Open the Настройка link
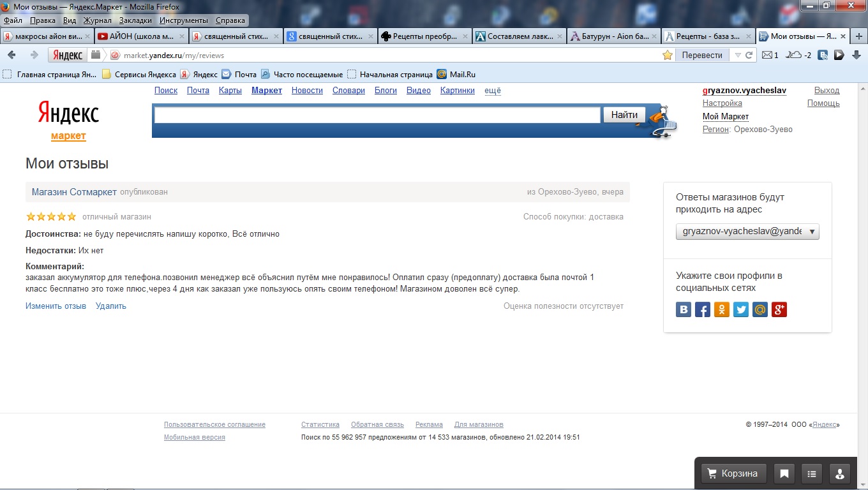The image size is (868, 490). point(722,103)
